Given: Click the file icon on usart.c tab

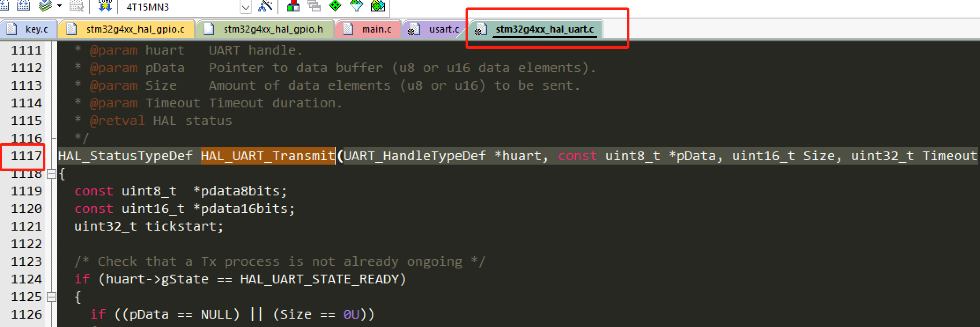Looking at the screenshot, I should tap(413, 29).
